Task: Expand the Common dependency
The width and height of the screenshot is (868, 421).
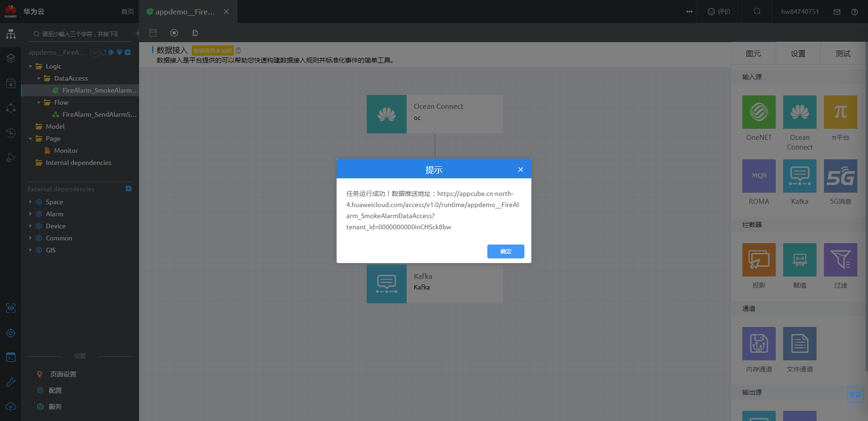Action: tap(31, 238)
